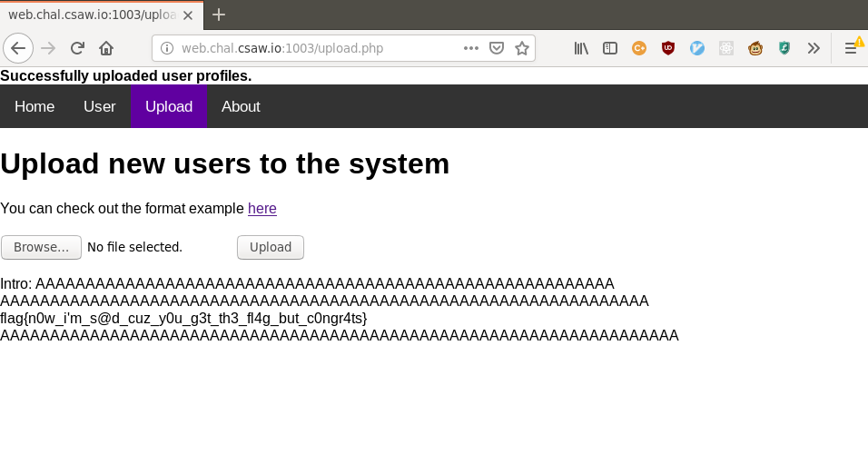Reload the current page

coord(77,48)
